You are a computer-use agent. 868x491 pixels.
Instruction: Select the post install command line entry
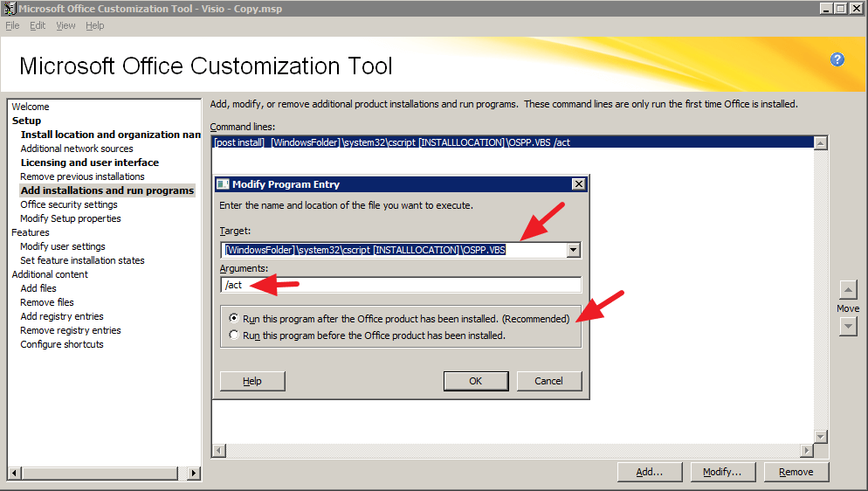click(513, 142)
